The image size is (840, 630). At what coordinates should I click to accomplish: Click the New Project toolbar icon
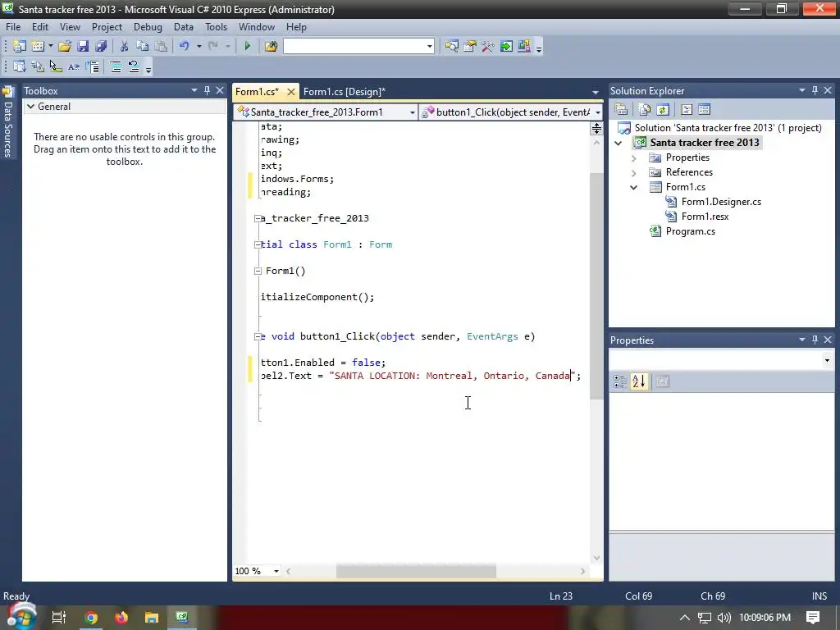[20, 46]
